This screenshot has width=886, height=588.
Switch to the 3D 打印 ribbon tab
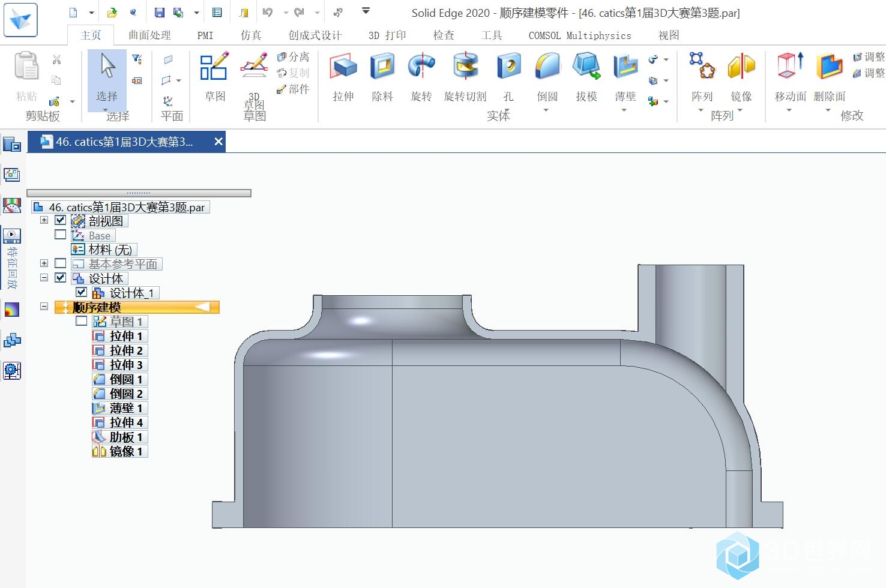click(x=387, y=35)
